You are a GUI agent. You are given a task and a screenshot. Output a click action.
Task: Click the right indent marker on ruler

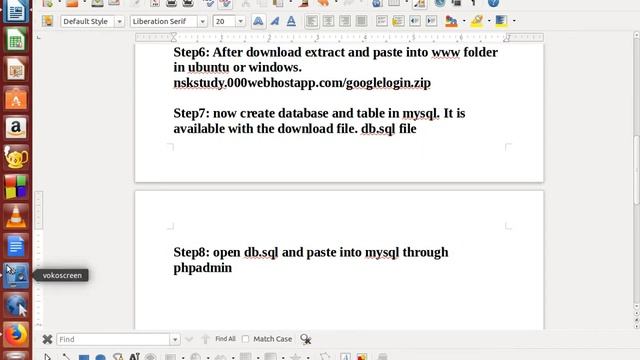507,38
